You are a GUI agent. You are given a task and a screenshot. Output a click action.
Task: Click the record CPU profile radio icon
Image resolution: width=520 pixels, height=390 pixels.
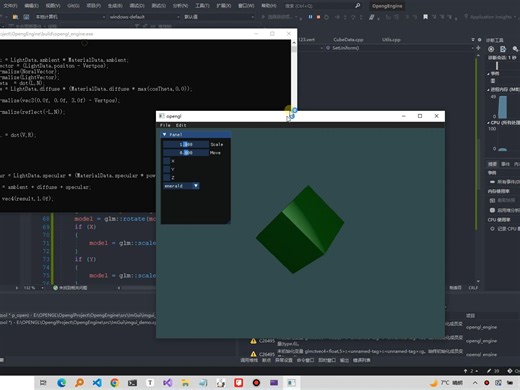[492, 229]
